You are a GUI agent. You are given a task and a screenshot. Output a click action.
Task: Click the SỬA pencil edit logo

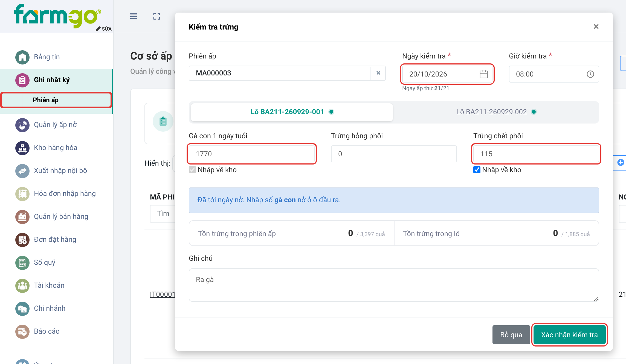(104, 29)
